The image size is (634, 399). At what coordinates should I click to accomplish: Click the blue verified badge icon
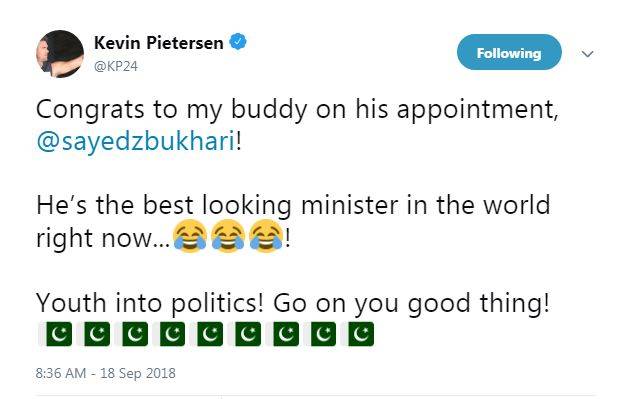coord(238,42)
